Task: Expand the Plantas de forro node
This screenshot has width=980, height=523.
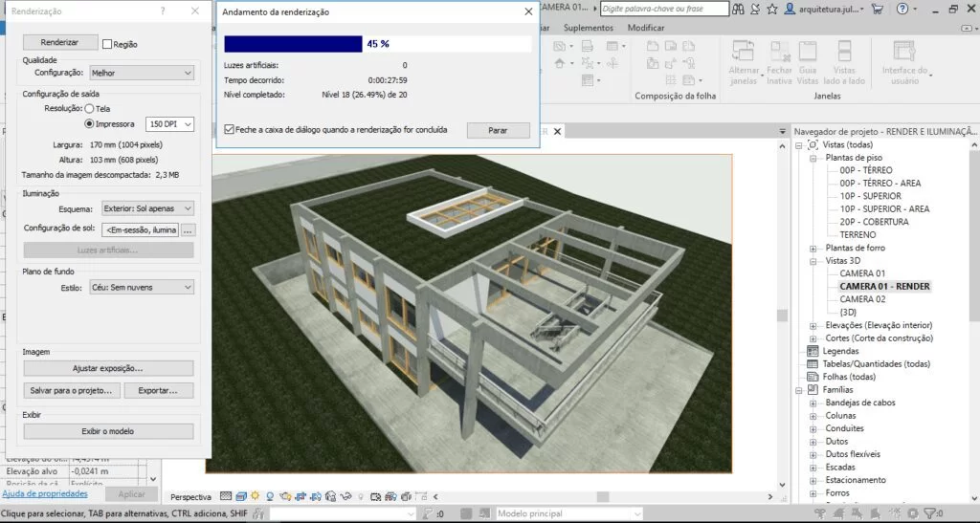Action: point(813,248)
